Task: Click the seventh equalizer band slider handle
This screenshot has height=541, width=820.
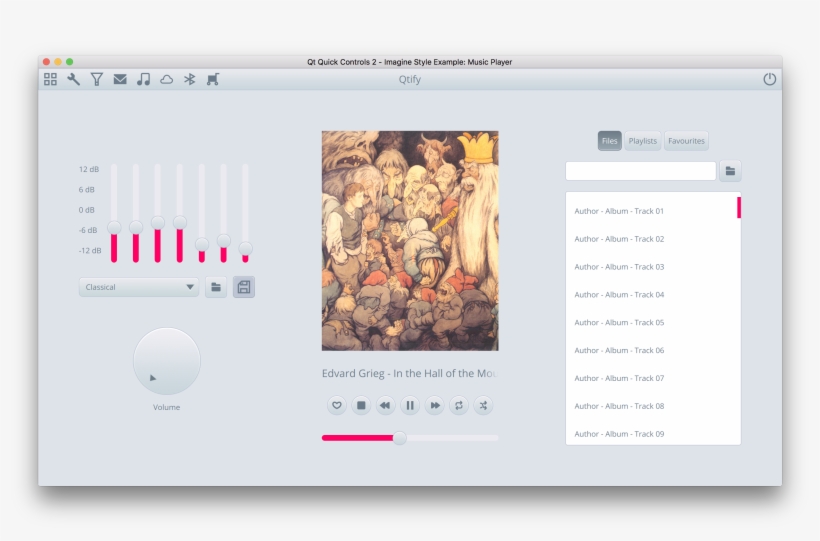Action: tap(245, 249)
